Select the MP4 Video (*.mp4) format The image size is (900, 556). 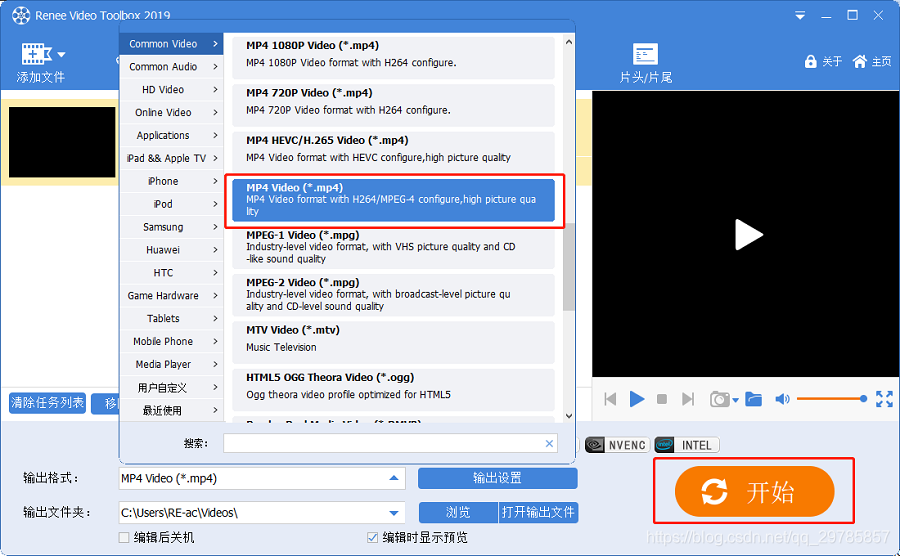tap(393, 200)
